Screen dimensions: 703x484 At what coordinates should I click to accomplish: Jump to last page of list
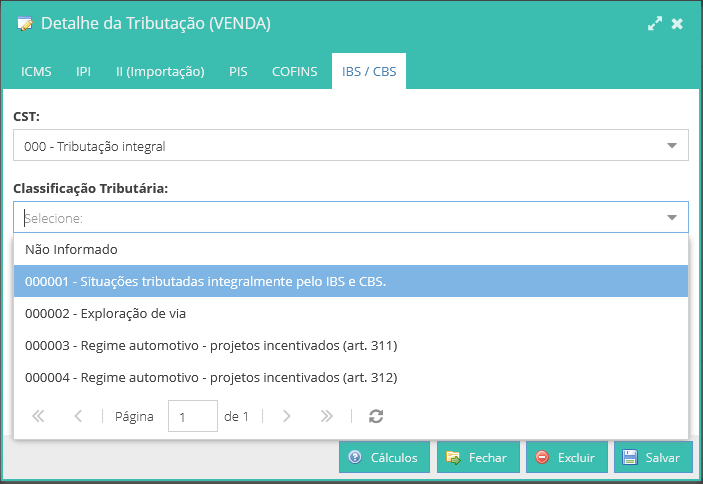[x=326, y=416]
